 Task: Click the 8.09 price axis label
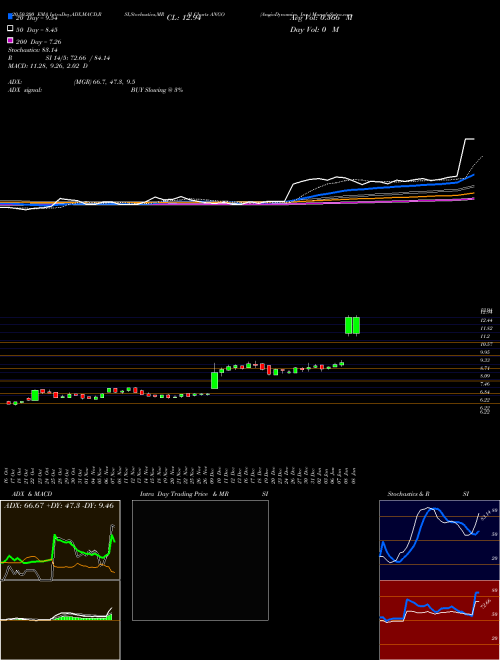486,375
